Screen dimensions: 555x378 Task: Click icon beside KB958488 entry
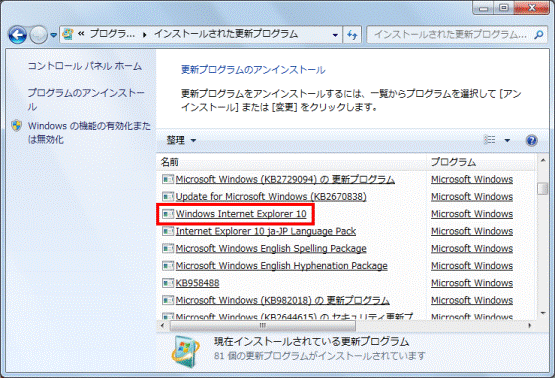point(168,283)
